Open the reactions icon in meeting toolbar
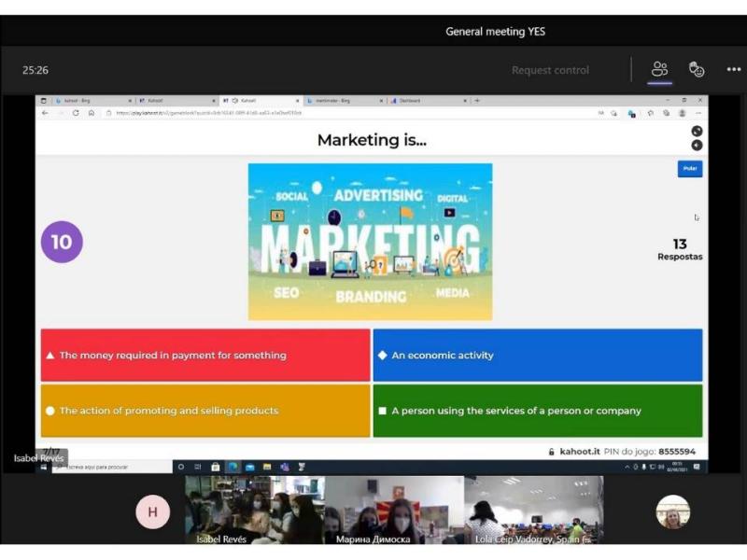 point(697,69)
